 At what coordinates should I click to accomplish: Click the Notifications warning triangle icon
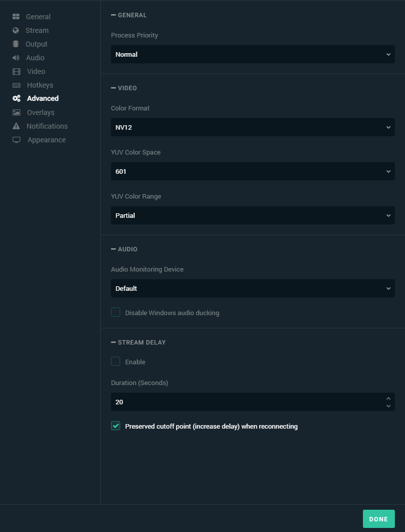pos(16,126)
